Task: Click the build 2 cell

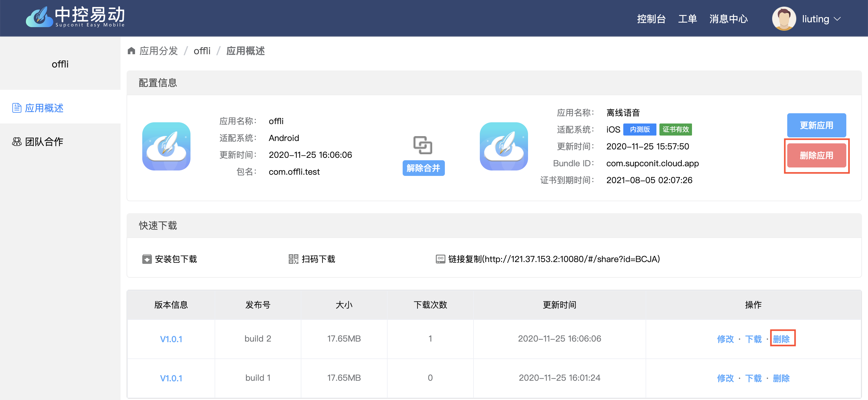Action: pyautogui.click(x=258, y=339)
